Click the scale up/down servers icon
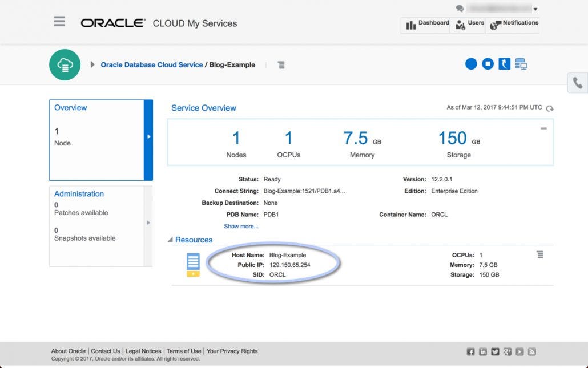Image resolution: width=588 pixels, height=368 pixels. pos(521,64)
